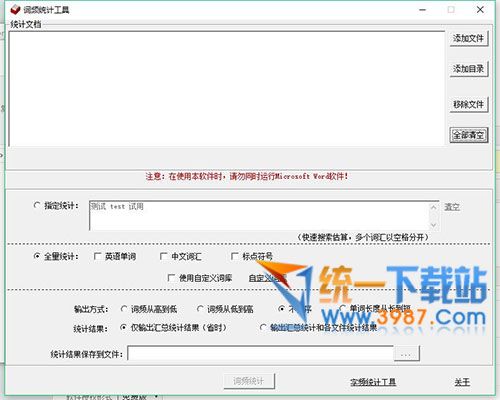Enable the 标点符号 checkbox
The image size is (500, 400).
click(235, 256)
